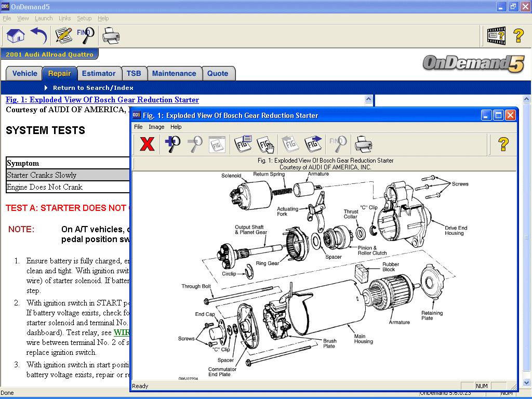Open the video tutorial filmstrip icon
532x399 pixels.
(496, 36)
